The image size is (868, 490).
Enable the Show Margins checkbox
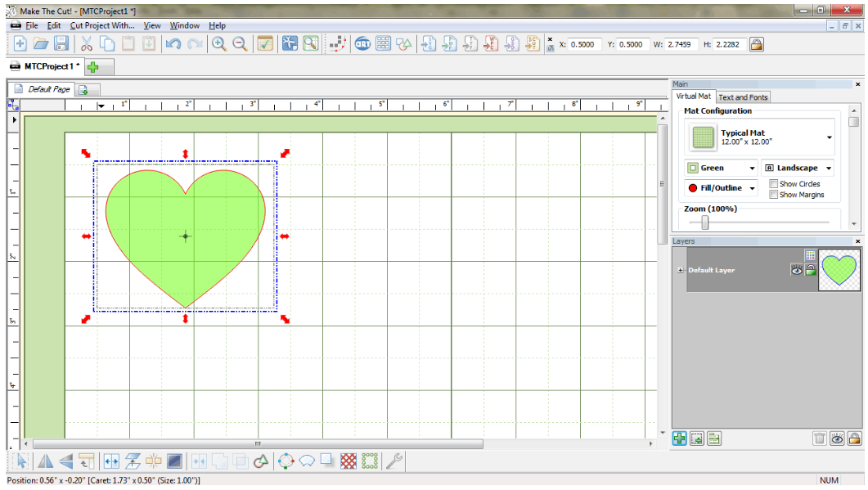pyautogui.click(x=773, y=195)
